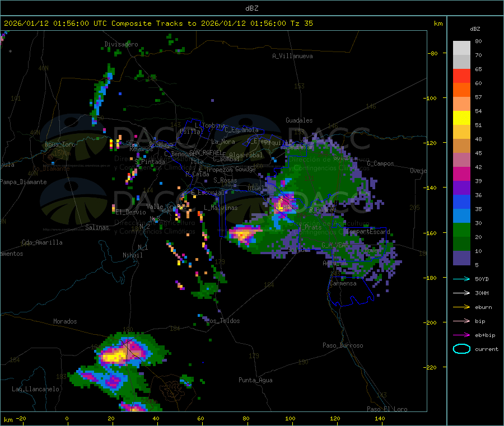Click the magenta 39 dBZ color swatch
The width and height of the screenshot is (504, 426).
(x=461, y=174)
